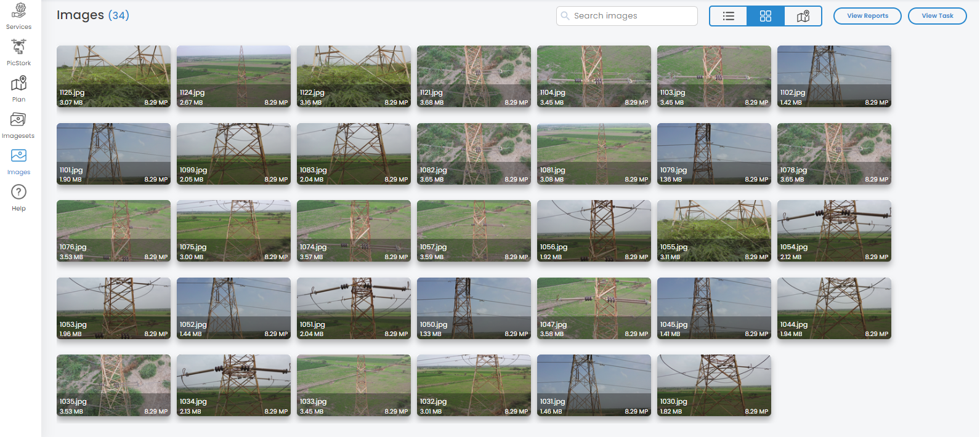Open Imagesets in the sidebar
The image size is (980, 437).
pos(18,119)
